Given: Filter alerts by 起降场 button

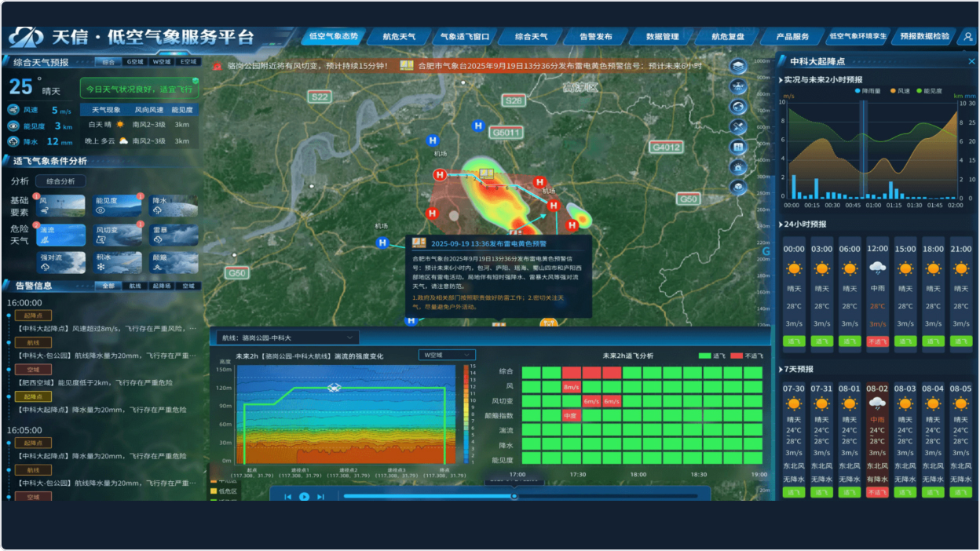Looking at the screenshot, I should pos(162,286).
